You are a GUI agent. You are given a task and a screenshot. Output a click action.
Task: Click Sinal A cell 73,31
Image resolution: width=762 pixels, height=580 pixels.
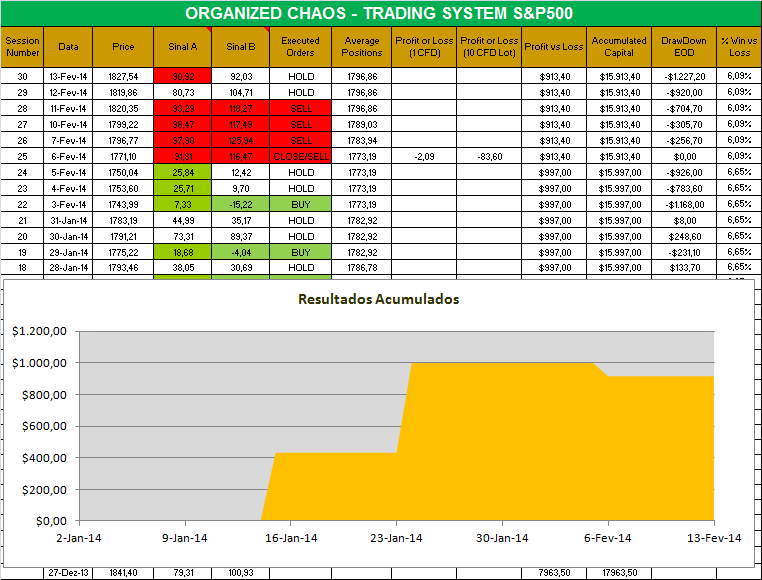click(x=183, y=237)
